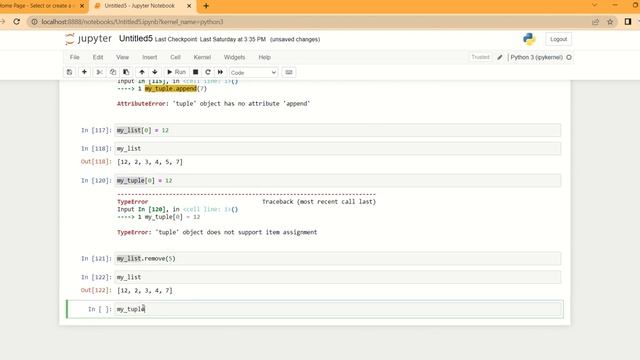Select the cell In [117] my_list[0] = 12
Image resolution: width=640 pixels, height=360 pixels.
[x=338, y=130]
